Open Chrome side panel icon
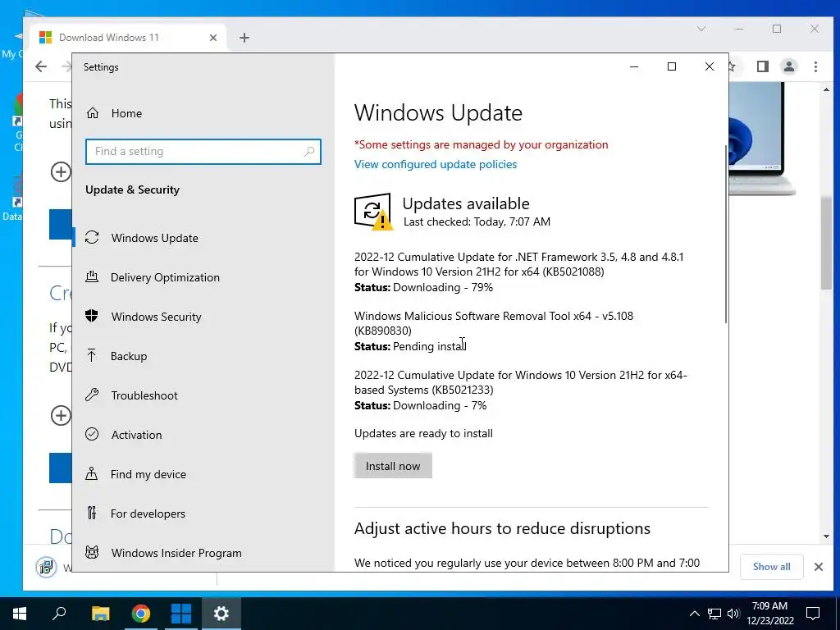840x630 pixels. pos(763,66)
